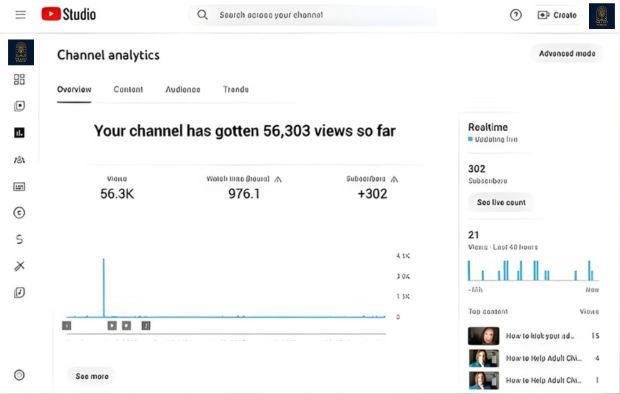This screenshot has height=394, width=620.
Task: Open Content icon in the sidebar
Action: 19,106
